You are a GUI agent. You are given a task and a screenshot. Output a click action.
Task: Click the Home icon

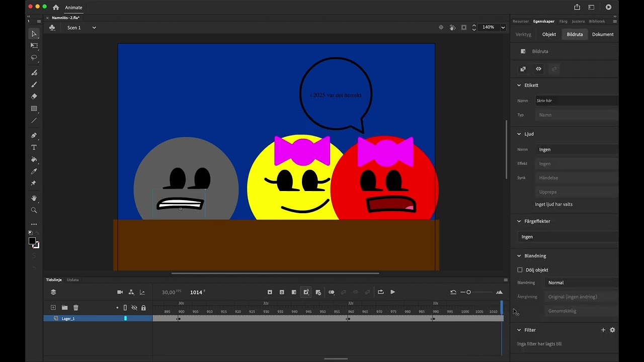56,8
